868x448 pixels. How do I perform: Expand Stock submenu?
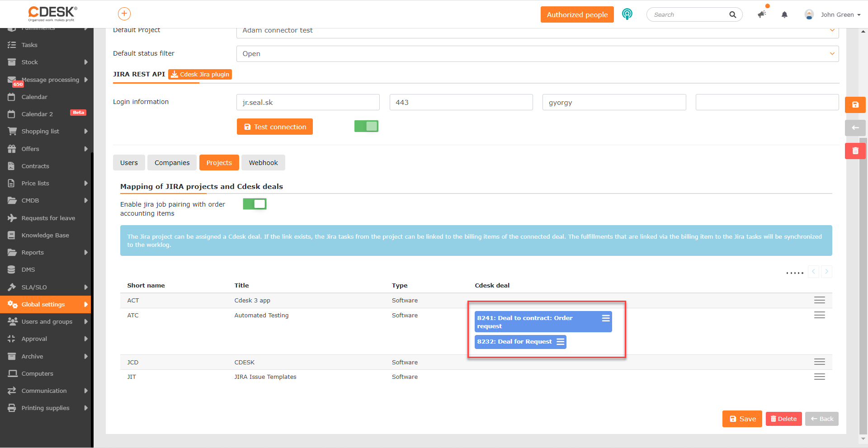click(85, 62)
